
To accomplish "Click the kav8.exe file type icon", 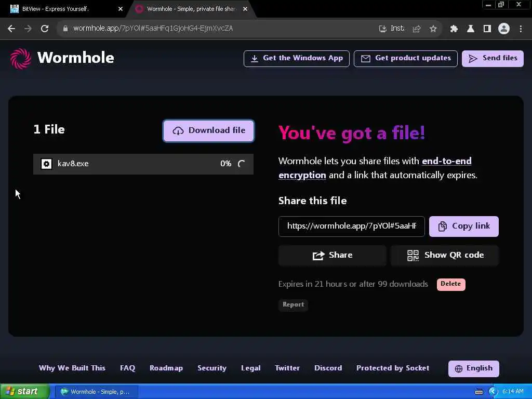I will 46,164.
